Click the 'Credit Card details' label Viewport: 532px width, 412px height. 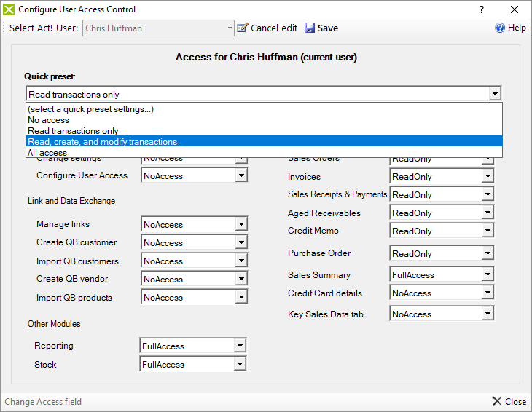coord(325,293)
